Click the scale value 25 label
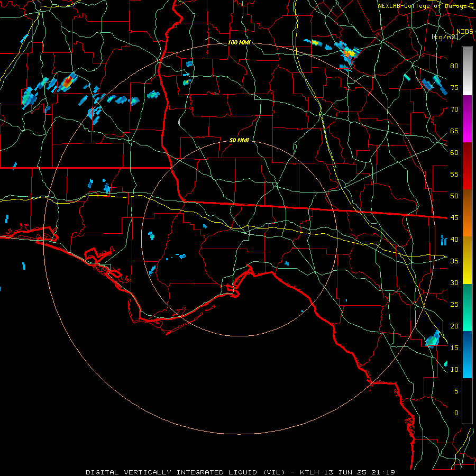The height and width of the screenshot is (476, 476). [454, 304]
